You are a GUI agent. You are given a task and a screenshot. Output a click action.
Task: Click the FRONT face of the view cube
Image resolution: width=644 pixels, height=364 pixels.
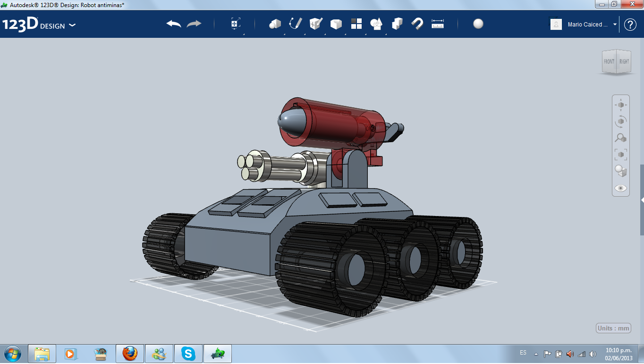coord(609,62)
